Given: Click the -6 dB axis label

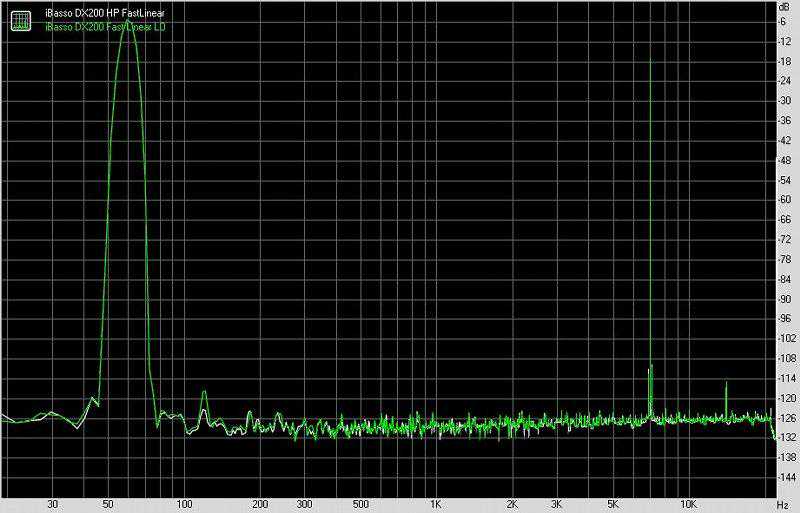Looking at the screenshot, I should 787,21.
